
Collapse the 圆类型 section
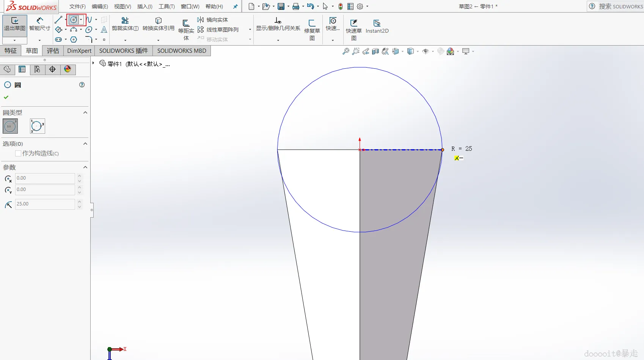[x=85, y=112]
